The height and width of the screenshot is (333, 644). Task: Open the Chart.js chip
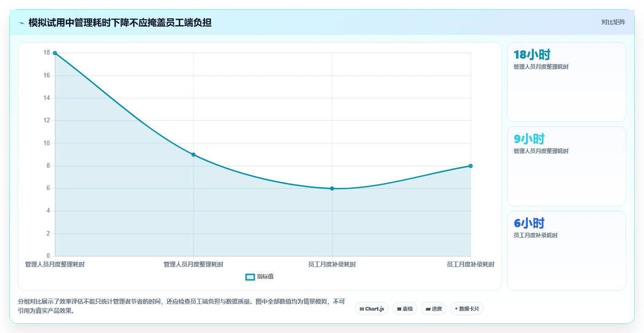pyautogui.click(x=372, y=309)
